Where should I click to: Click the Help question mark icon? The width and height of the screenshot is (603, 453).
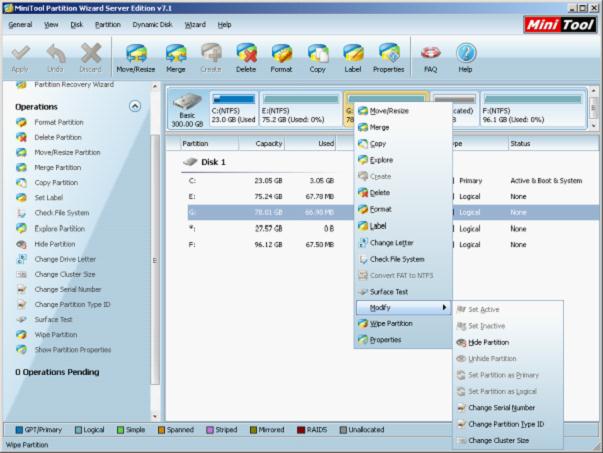(465, 58)
